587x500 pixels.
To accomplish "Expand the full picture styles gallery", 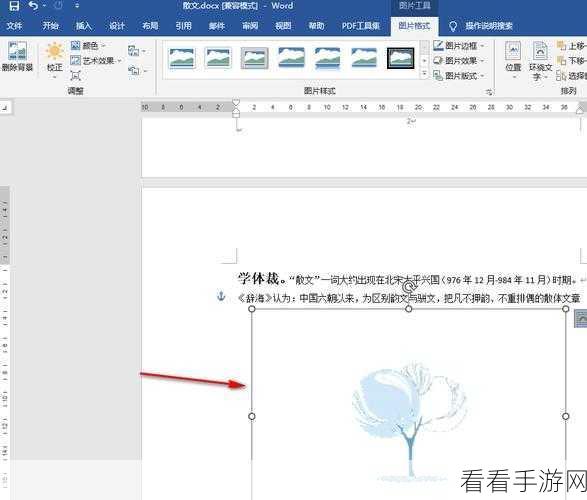I will click(425, 74).
